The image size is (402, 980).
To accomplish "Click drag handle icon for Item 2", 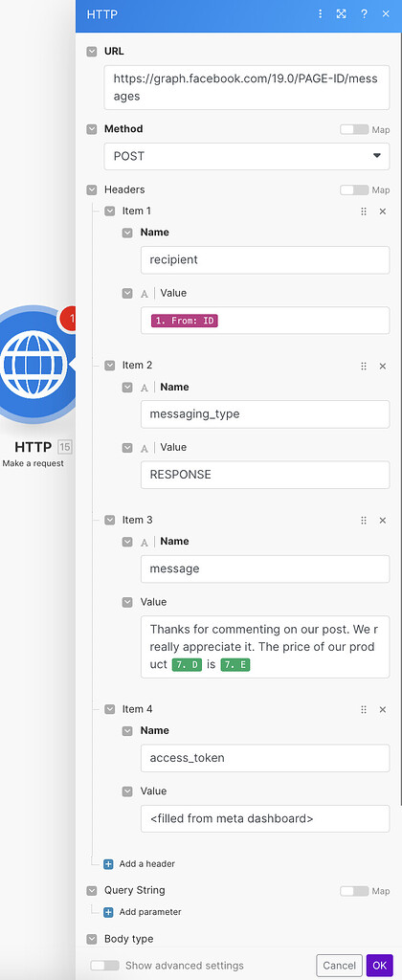I will tap(364, 367).
